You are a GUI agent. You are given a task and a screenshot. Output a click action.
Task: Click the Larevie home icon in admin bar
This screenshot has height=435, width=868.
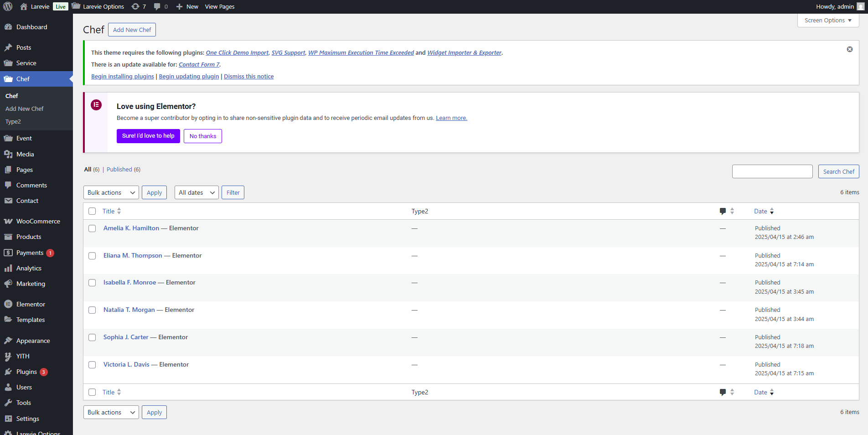(24, 6)
